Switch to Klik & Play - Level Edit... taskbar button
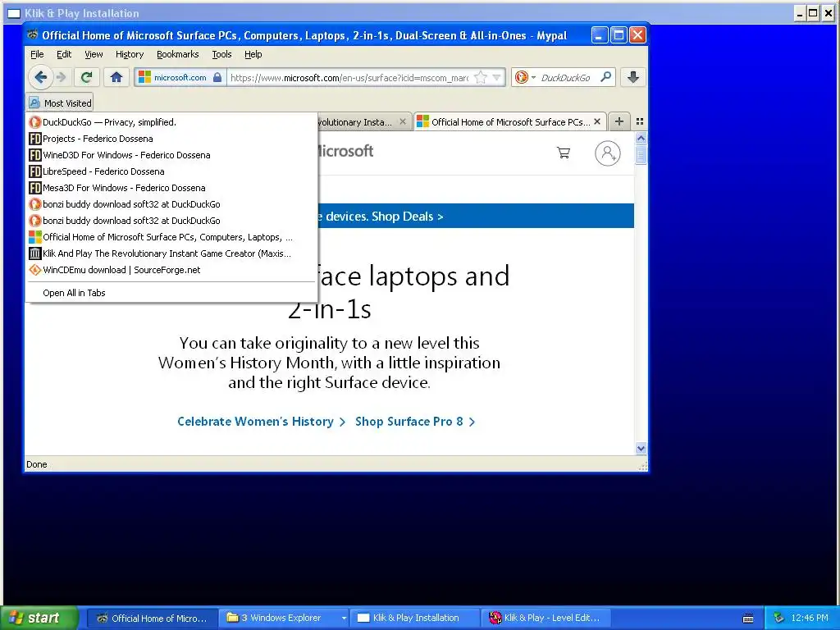Viewport: 840px width, 630px height. click(x=547, y=619)
